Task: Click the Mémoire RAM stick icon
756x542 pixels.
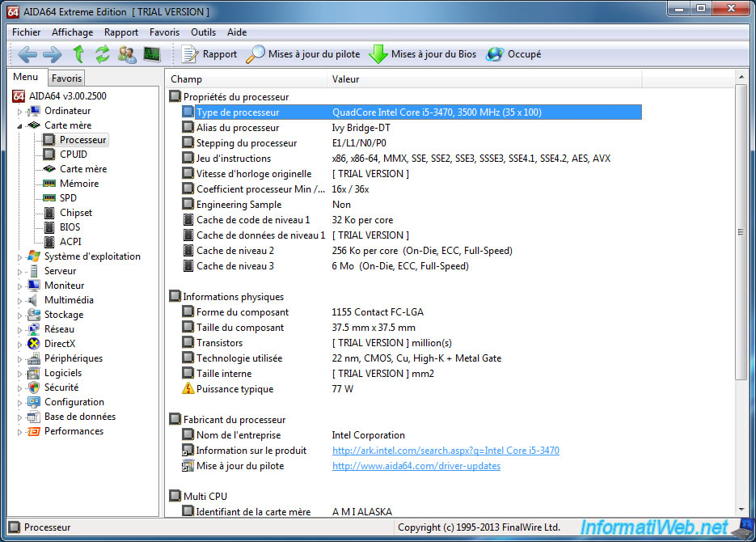Action: [49, 184]
